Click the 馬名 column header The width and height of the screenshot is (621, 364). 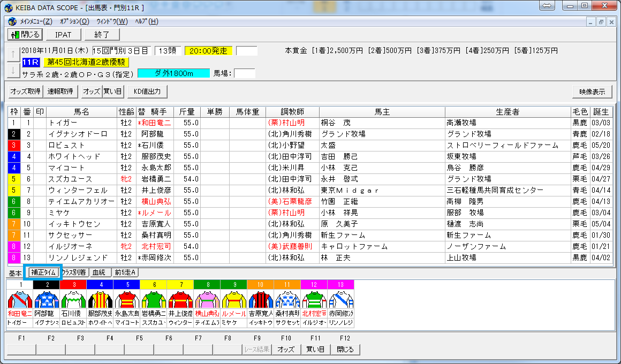(81, 112)
